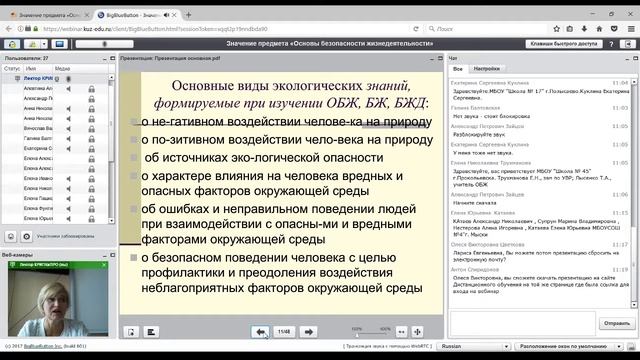Click the users list scroll-up arrow
This screenshot has width=640, height=360.
pos(111,78)
